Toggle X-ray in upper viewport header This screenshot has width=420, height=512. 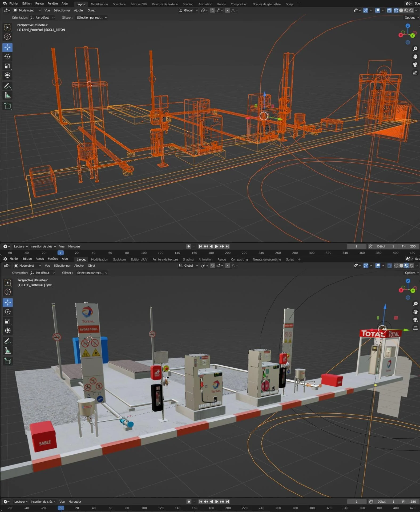tap(389, 10)
